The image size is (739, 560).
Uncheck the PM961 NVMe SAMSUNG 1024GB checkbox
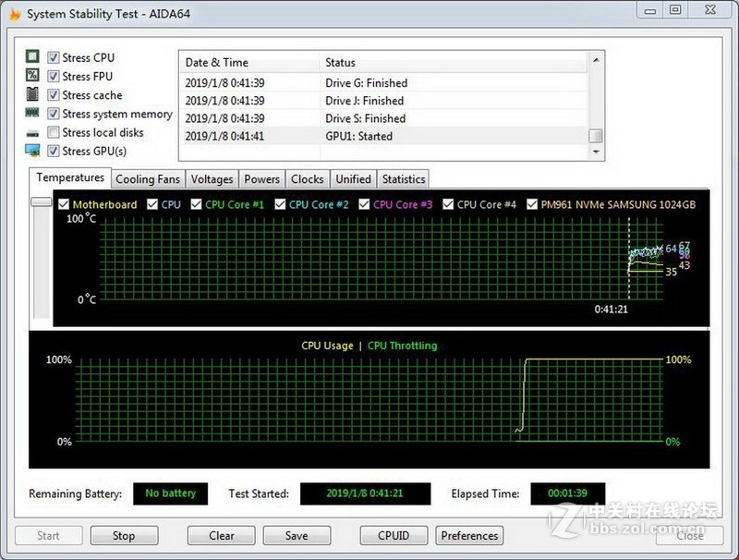(x=534, y=204)
